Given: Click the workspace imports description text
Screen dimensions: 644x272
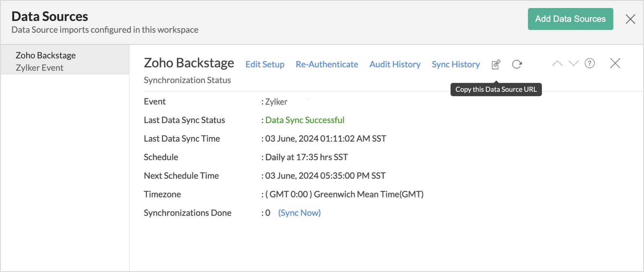Looking at the screenshot, I should [x=105, y=30].
